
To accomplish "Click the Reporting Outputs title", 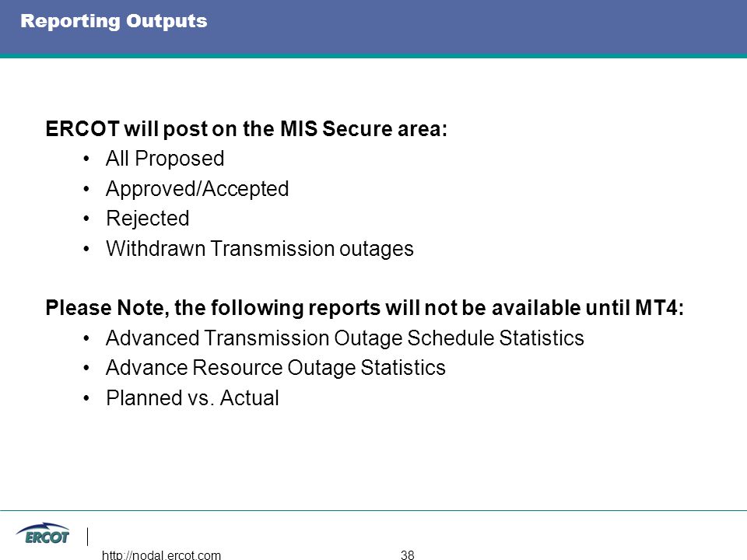I will click(114, 22).
